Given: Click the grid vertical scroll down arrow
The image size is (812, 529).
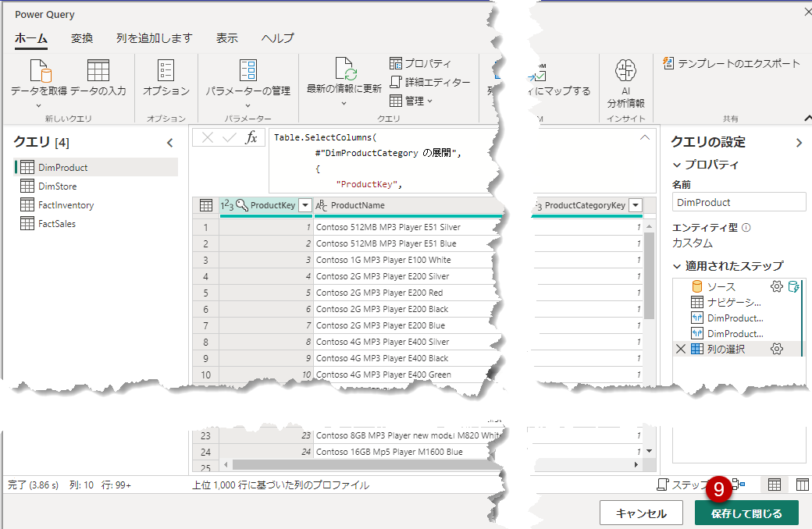Looking at the screenshot, I should click(x=649, y=451).
